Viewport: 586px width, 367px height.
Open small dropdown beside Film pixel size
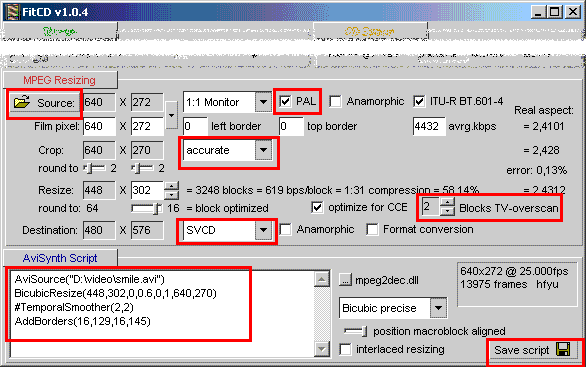click(171, 115)
